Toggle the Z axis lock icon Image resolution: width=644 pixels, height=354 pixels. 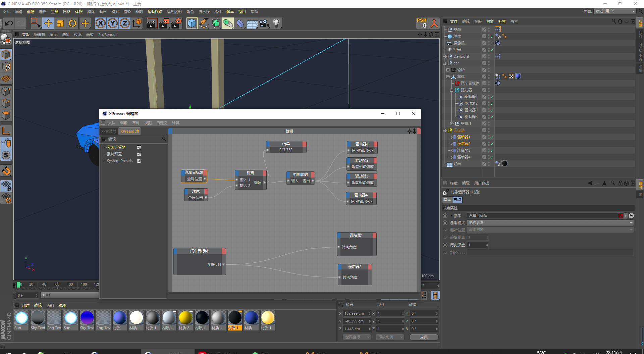coord(125,23)
